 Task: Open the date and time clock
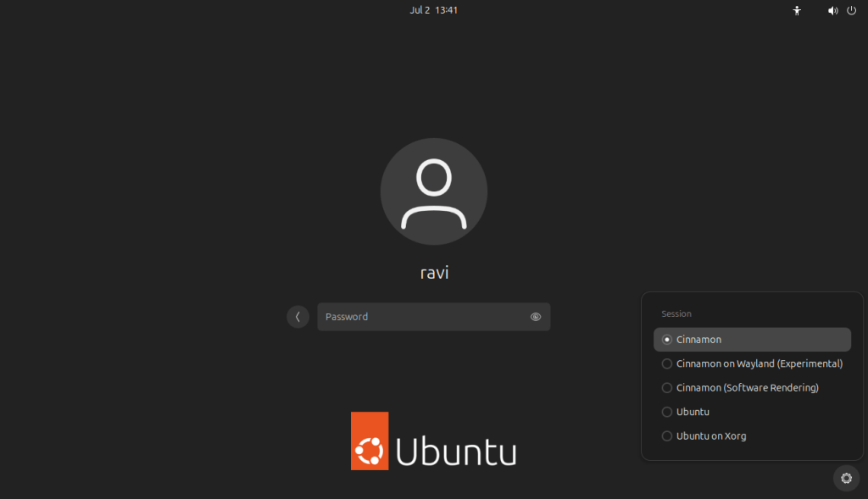click(x=433, y=10)
